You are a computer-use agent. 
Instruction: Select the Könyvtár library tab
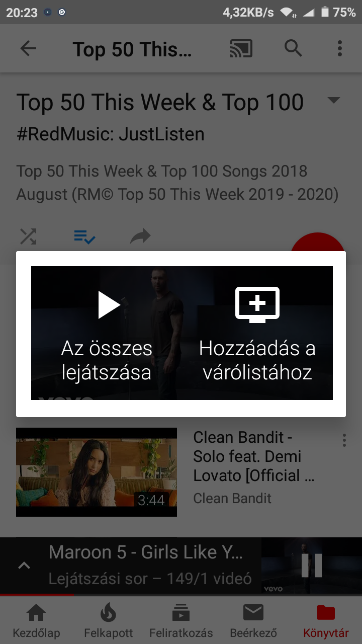pyautogui.click(x=326, y=621)
